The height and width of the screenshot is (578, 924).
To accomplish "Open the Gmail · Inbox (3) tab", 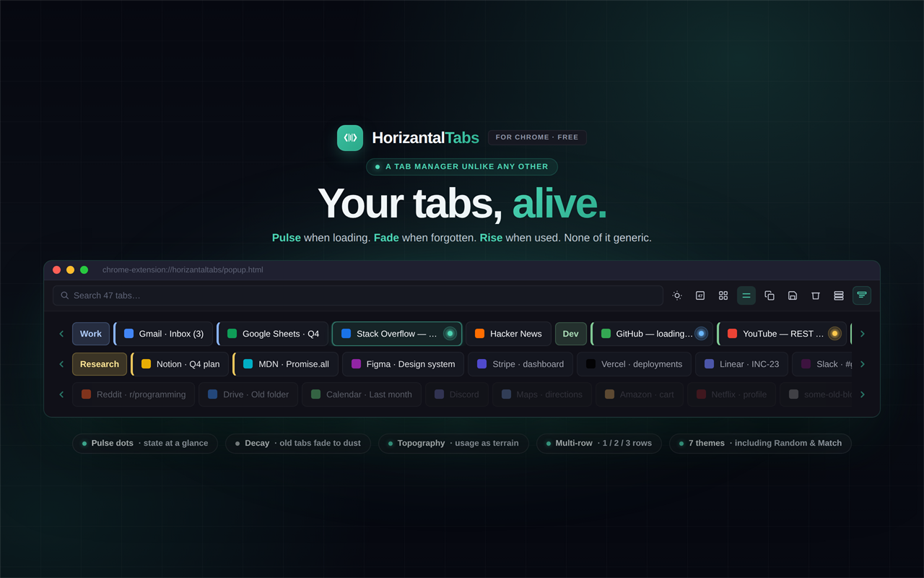I will click(x=163, y=334).
